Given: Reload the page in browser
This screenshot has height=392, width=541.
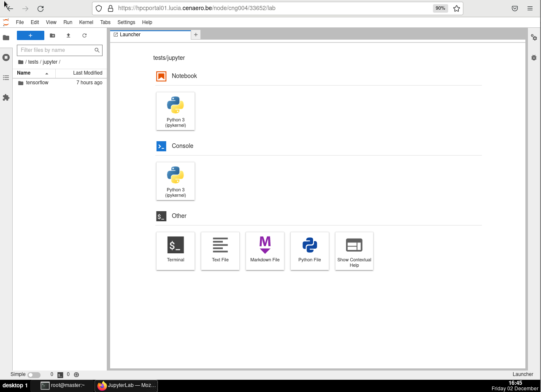Looking at the screenshot, I should [41, 8].
